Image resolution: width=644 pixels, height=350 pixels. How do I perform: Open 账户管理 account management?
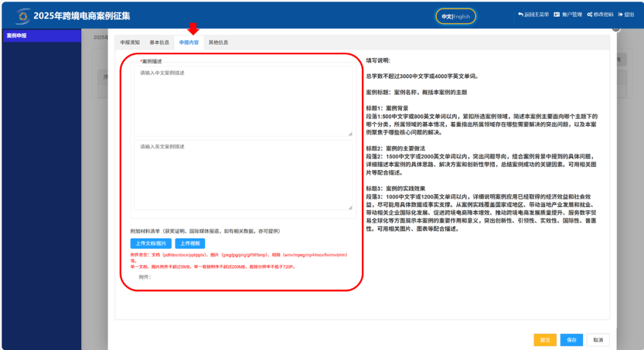point(572,14)
